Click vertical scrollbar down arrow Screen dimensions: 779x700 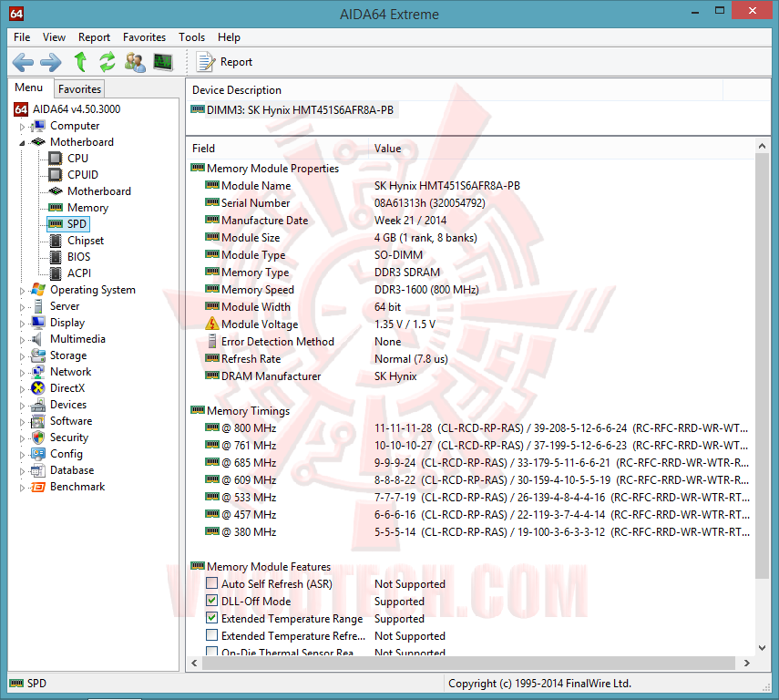click(762, 647)
